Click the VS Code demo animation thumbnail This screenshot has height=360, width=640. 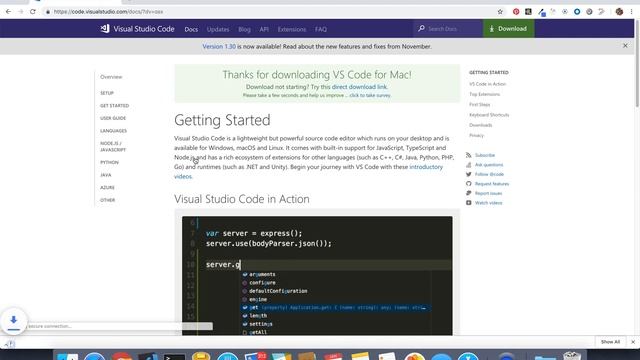point(317,276)
